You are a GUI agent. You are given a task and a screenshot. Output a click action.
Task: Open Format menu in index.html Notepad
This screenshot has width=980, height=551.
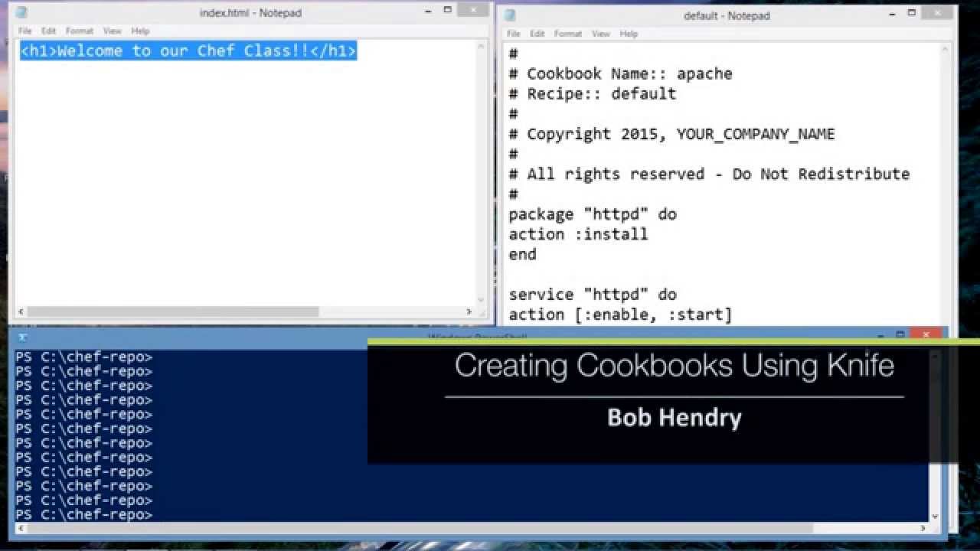coord(80,31)
